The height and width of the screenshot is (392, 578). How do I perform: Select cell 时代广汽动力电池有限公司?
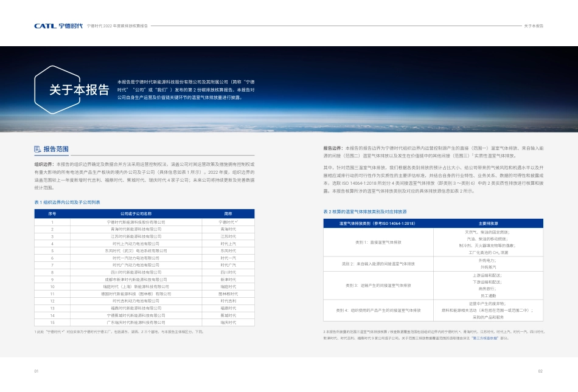coord(136,265)
